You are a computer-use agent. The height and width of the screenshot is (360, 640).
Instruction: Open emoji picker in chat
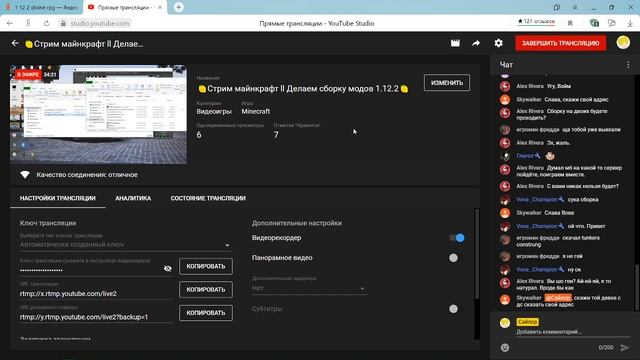click(x=505, y=348)
